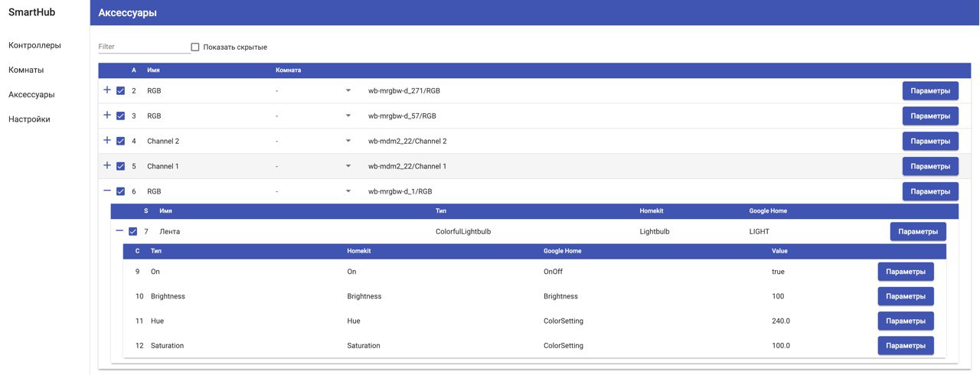Open room dropdown for wb-mrgbw-d_1/RGB
Image resolution: width=980 pixels, height=375 pixels.
click(348, 191)
